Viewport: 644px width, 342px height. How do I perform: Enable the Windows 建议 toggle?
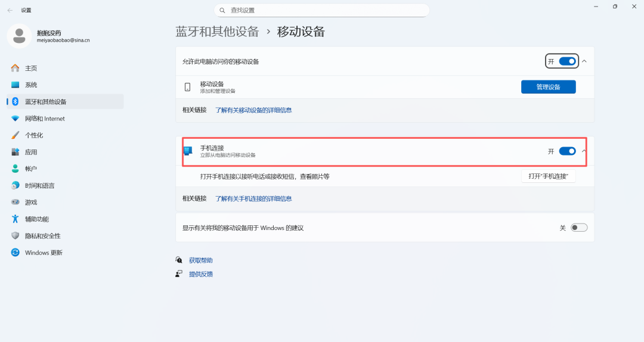[579, 228]
